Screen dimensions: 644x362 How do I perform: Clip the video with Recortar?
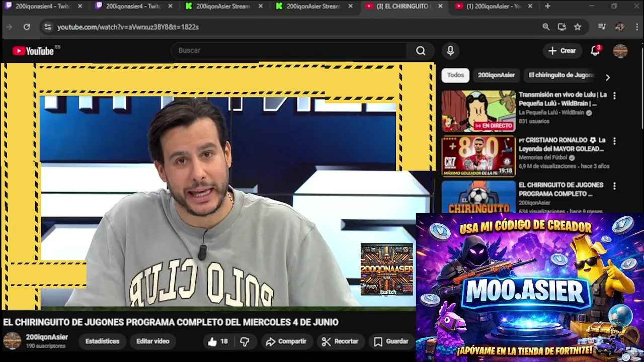point(340,341)
